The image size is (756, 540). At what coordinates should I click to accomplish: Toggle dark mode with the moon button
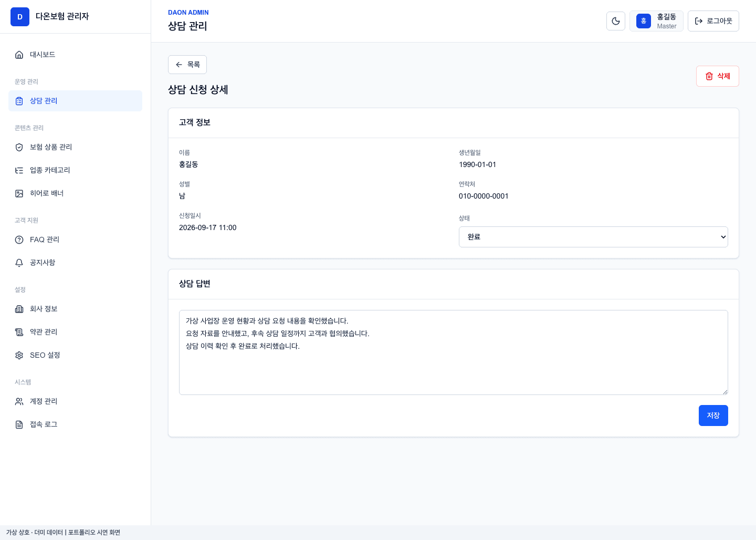[x=616, y=21]
